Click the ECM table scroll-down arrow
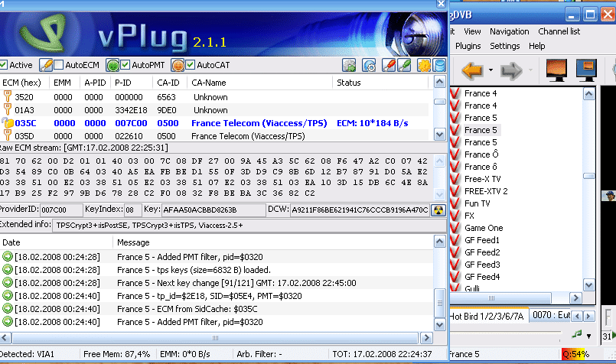The width and height of the screenshot is (616, 364). click(x=439, y=135)
